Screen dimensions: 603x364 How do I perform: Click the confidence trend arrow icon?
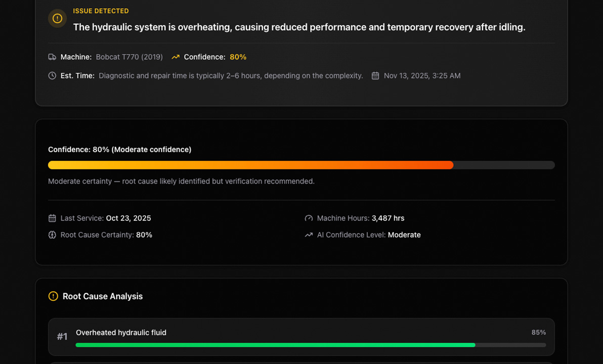click(x=175, y=57)
